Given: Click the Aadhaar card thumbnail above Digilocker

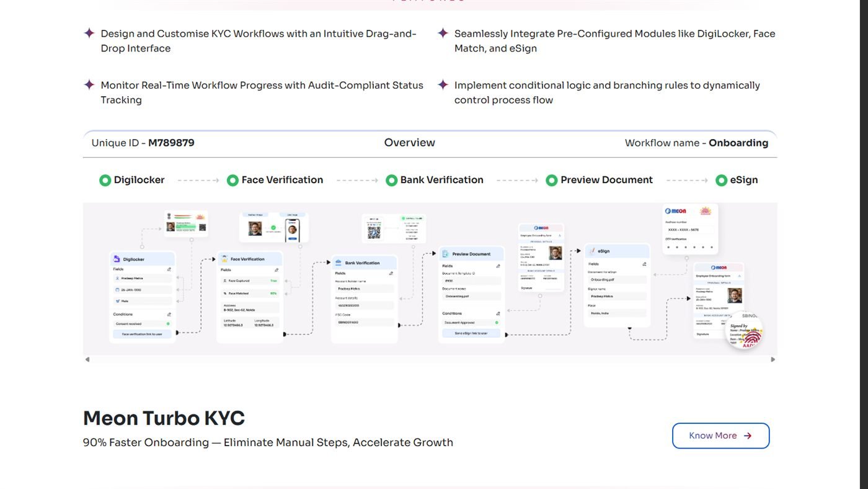Looking at the screenshot, I should point(186,224).
